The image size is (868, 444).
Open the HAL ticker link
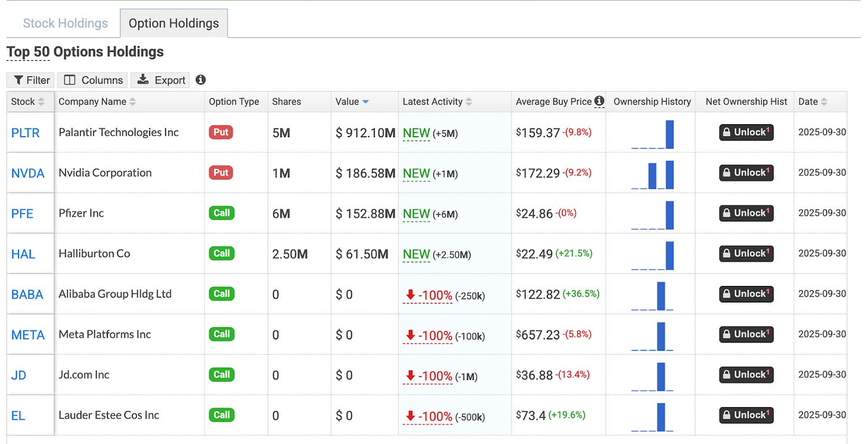[23, 254]
